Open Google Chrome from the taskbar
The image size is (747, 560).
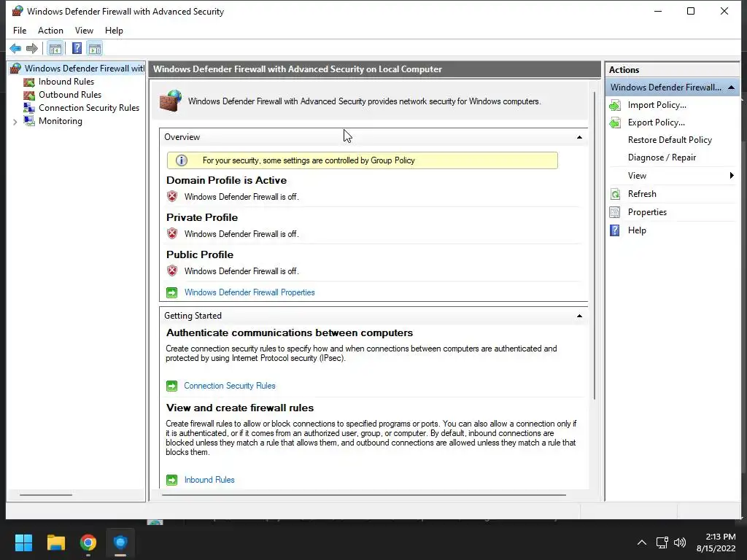[x=88, y=542]
